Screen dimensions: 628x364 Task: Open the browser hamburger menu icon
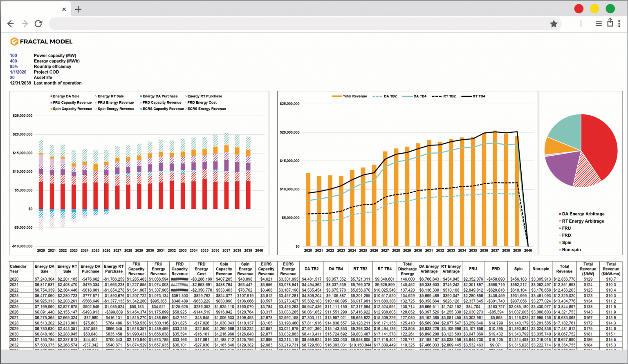click(x=599, y=24)
